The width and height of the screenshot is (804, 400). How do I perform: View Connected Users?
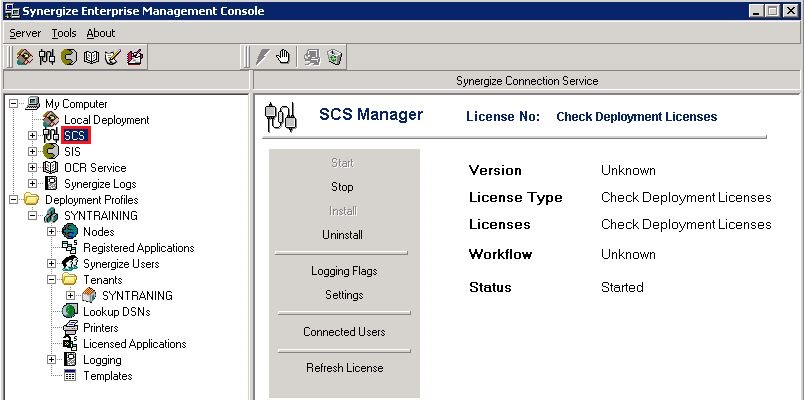[x=344, y=332]
